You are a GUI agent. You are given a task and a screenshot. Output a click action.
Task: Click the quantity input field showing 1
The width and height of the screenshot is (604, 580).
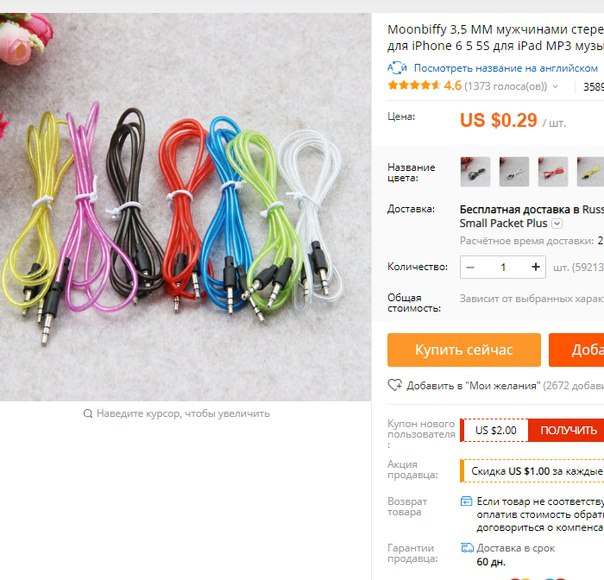(503, 267)
